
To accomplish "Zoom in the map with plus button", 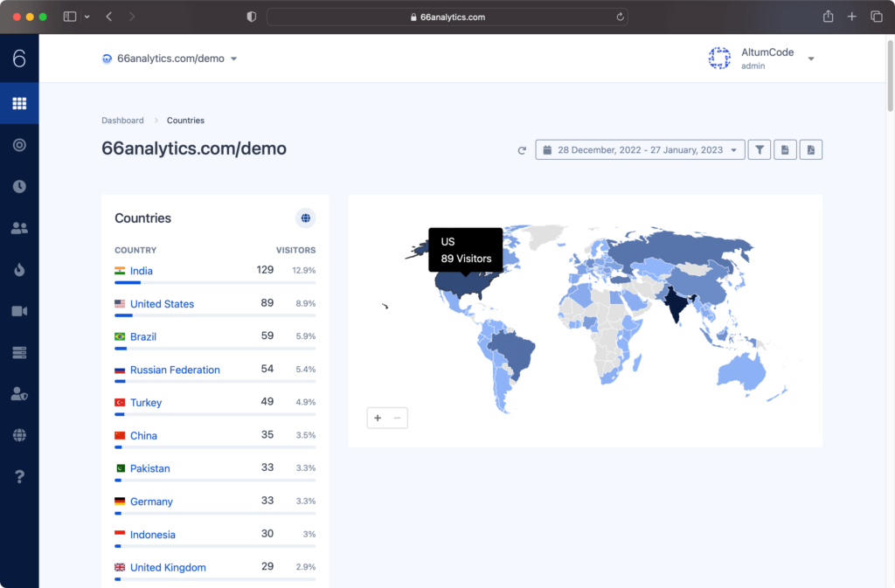I will click(378, 418).
